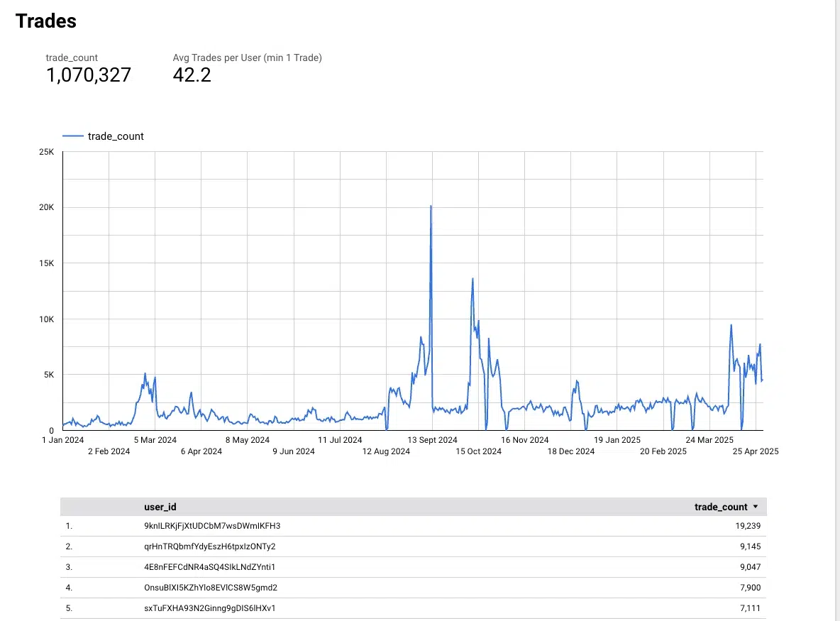
Task: Select the trade_count legend label
Action: click(116, 136)
